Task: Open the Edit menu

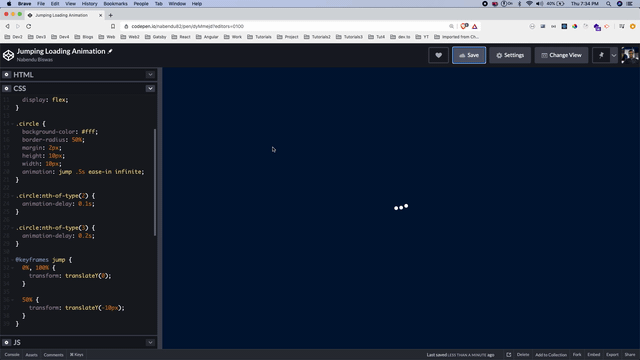Action: [55, 4]
